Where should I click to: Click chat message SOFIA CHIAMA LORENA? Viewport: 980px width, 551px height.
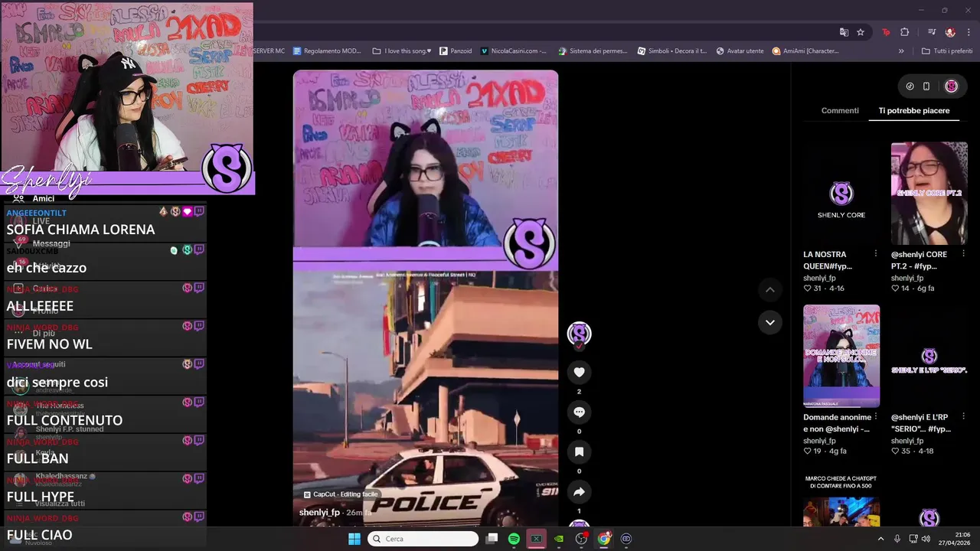80,229
